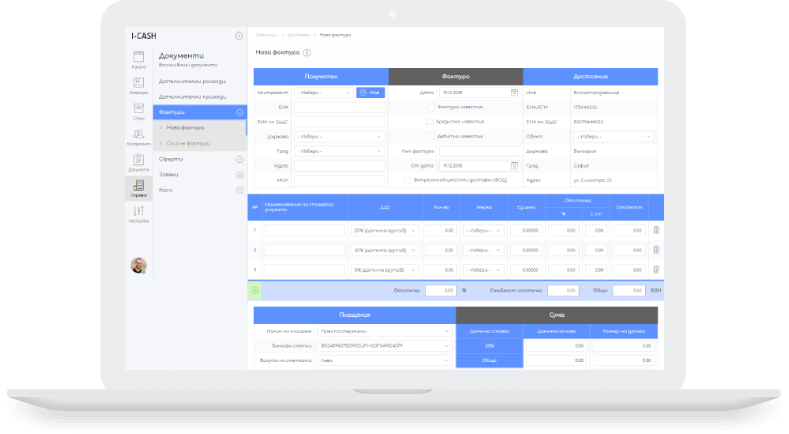This screenshot has width=789, height=434.
Task: Click the first row item name input field
Action: (x=303, y=230)
